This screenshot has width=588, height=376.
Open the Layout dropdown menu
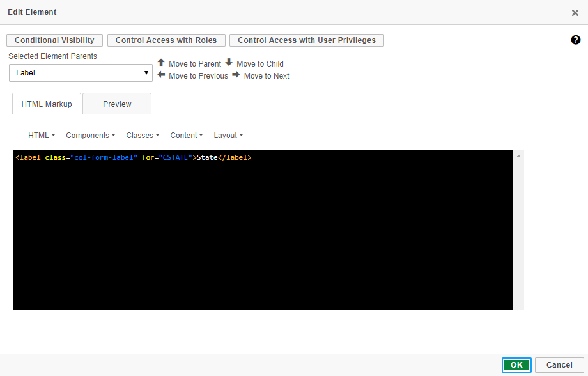pos(228,136)
